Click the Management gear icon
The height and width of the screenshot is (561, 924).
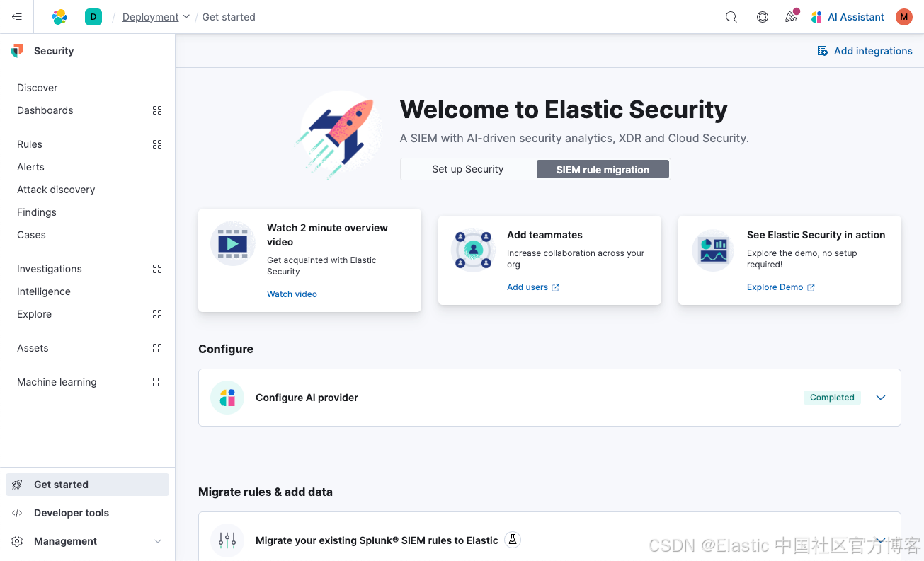[18, 541]
